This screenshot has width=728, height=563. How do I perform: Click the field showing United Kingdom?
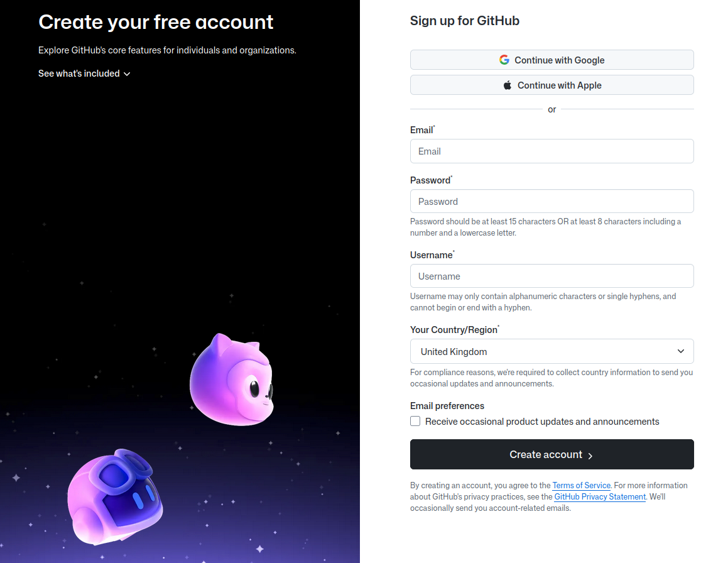(x=551, y=351)
